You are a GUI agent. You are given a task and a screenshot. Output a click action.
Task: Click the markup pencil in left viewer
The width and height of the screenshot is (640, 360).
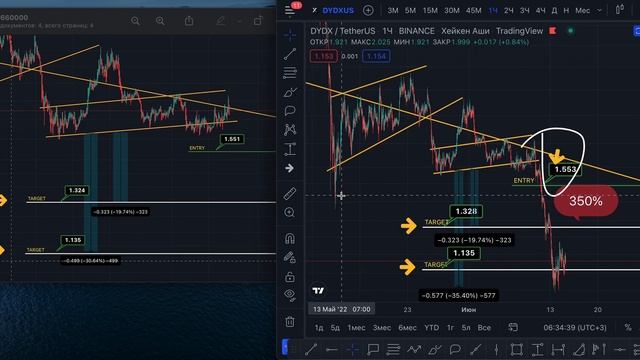[x=220, y=21]
